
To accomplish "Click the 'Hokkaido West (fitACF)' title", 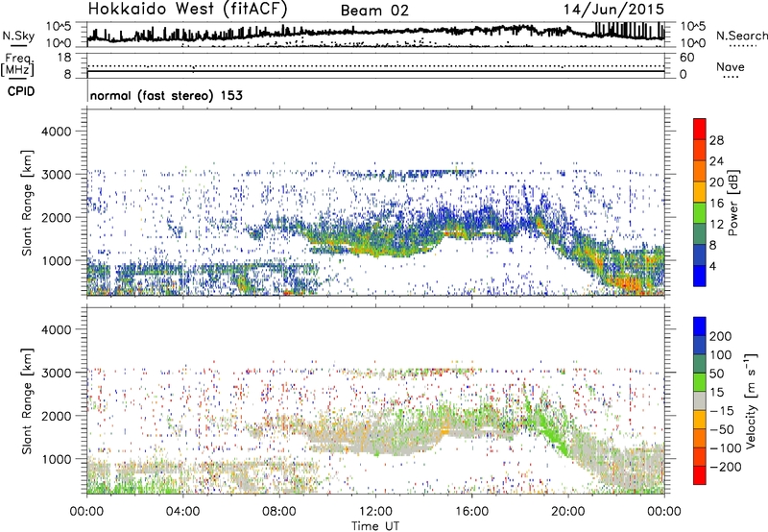I will click(187, 9).
